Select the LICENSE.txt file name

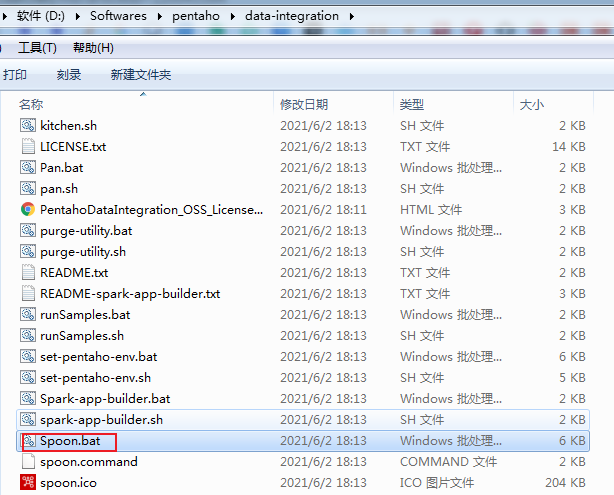pyautogui.click(x=73, y=146)
